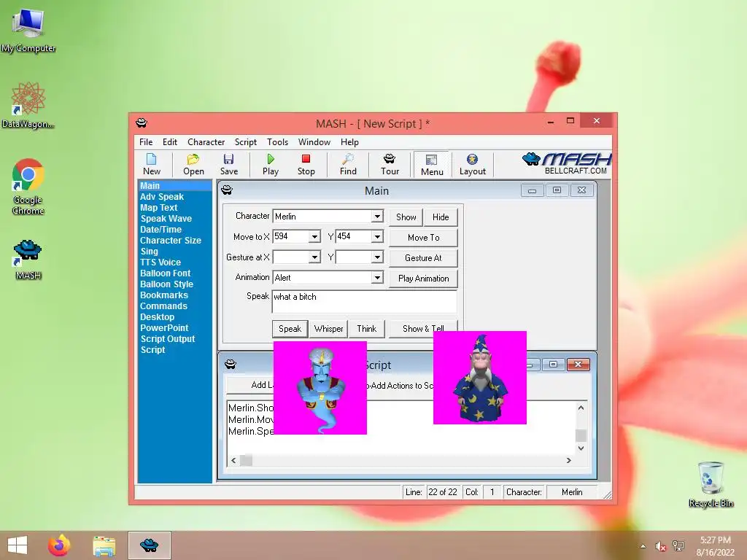Select Speak Wave in the sidebar
The width and height of the screenshot is (747, 560).
point(166,219)
